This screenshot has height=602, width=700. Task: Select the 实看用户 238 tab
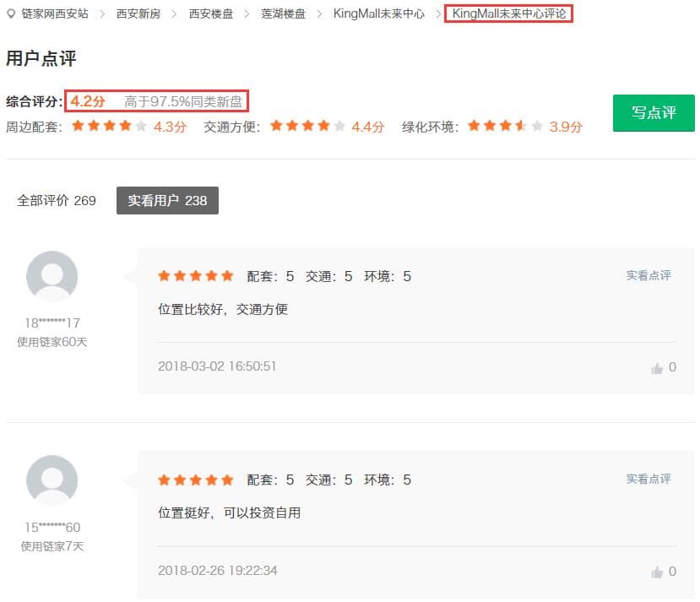[x=167, y=201]
